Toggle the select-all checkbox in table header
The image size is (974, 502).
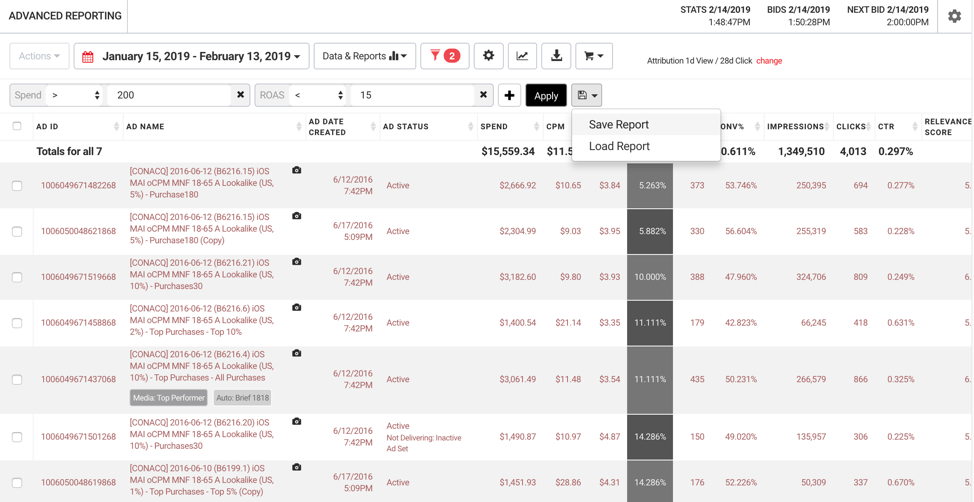coord(17,126)
